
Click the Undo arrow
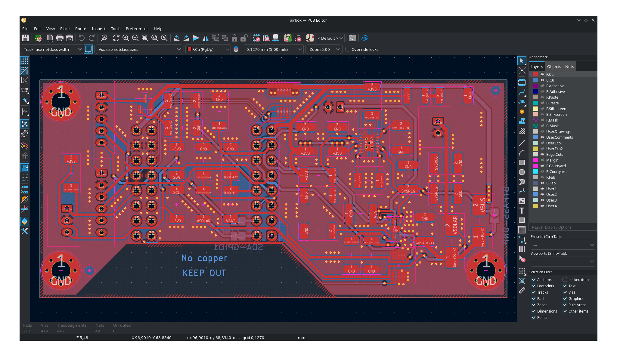tap(82, 38)
